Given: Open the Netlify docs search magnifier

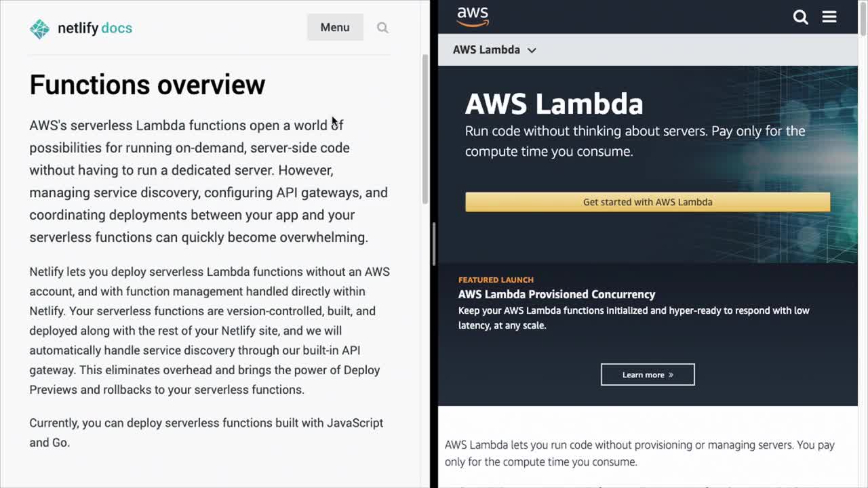Looking at the screenshot, I should (x=382, y=28).
